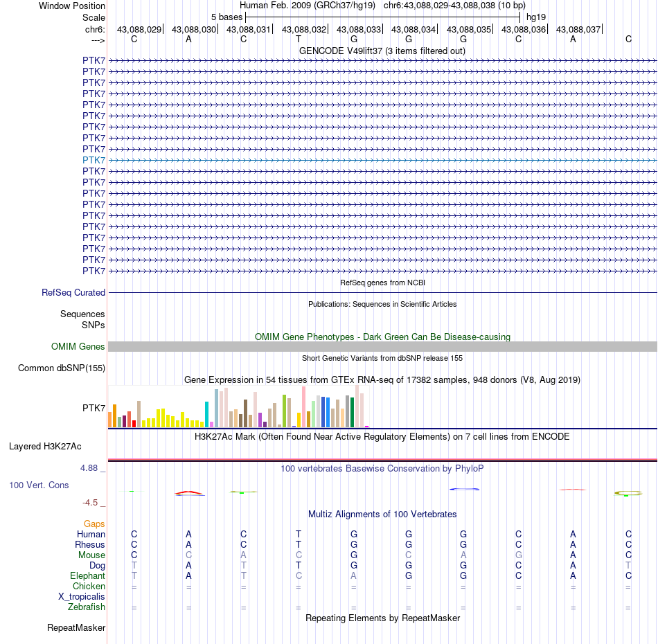
Task: Click the GENCODE V49lift37 track title
Action: pyautogui.click(x=382, y=51)
